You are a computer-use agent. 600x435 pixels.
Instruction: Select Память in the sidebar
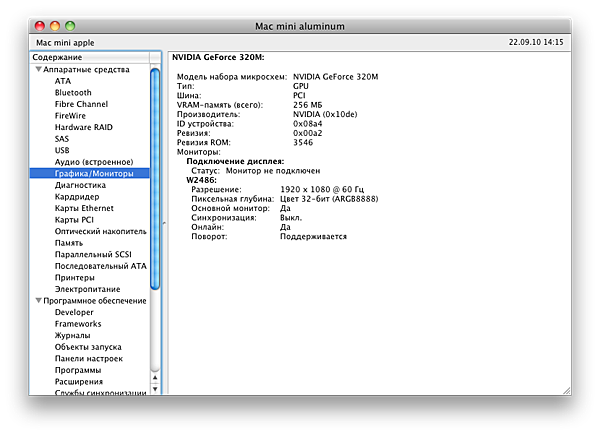[69, 243]
